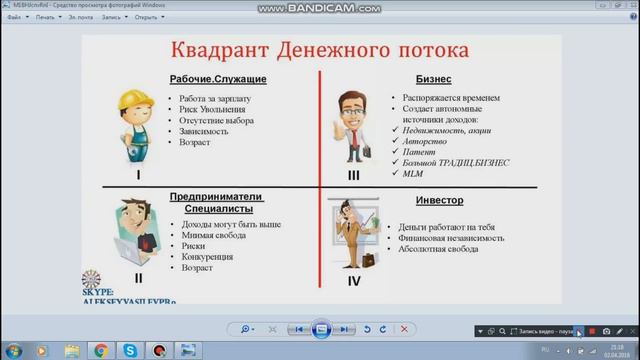Open the Печать dropdown menu
The height and width of the screenshot is (360, 640).
(x=48, y=17)
